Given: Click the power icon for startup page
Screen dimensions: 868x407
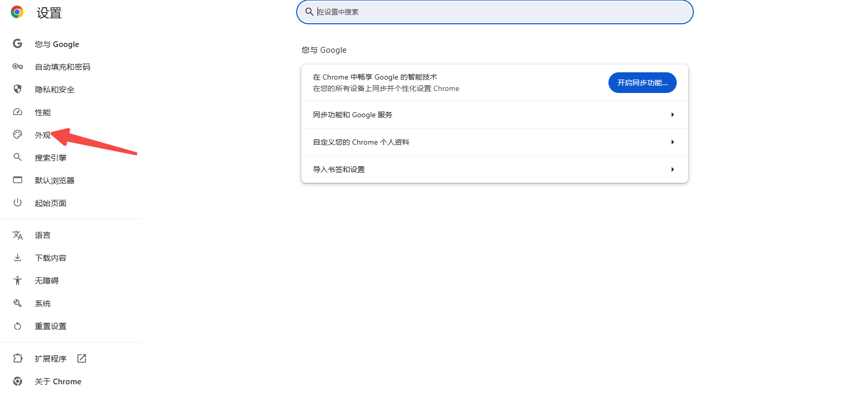Looking at the screenshot, I should [x=18, y=202].
